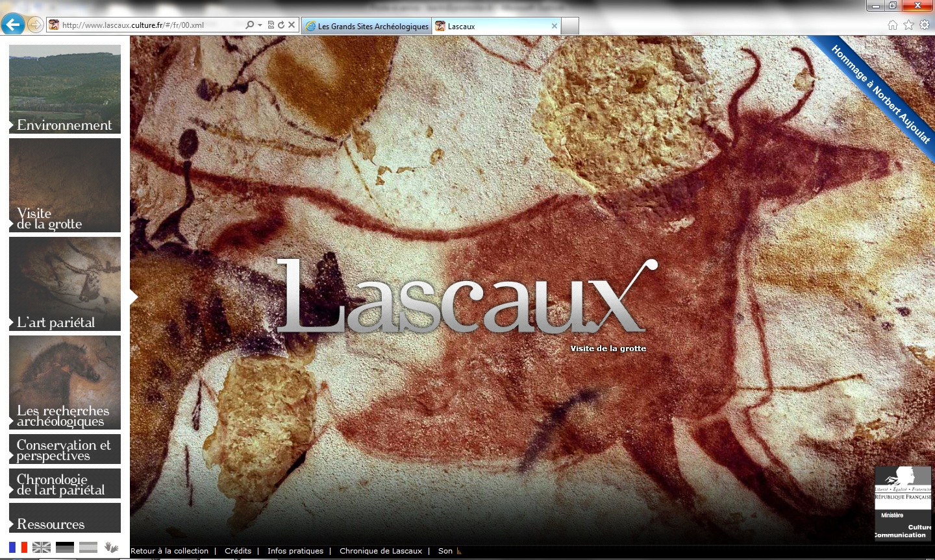This screenshot has width=935, height=560.
Task: Open sign language version via hands icon
Action: coord(112,547)
